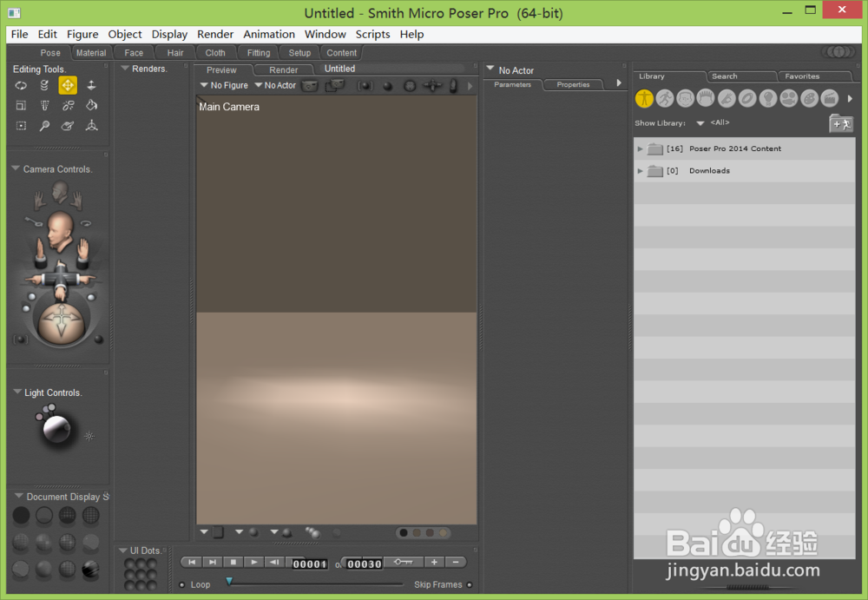868x600 pixels.
Task: Select the Color paint bucket tool
Action: 91,105
